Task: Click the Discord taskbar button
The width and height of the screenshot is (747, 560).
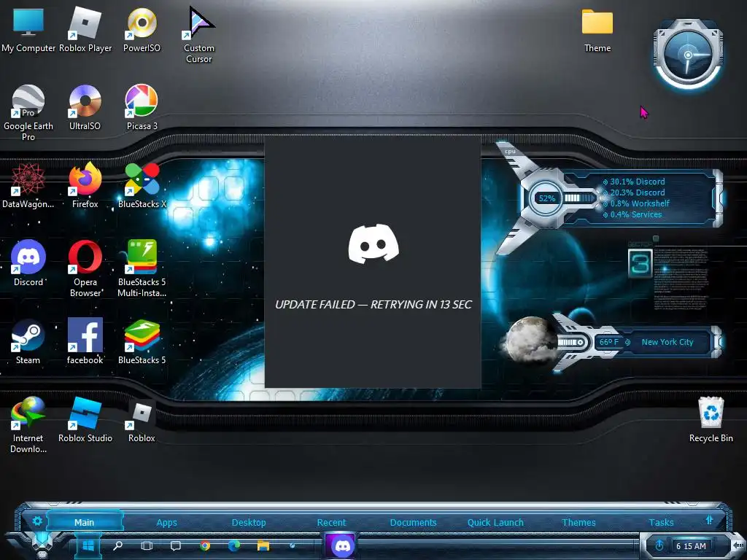Action: [x=343, y=545]
